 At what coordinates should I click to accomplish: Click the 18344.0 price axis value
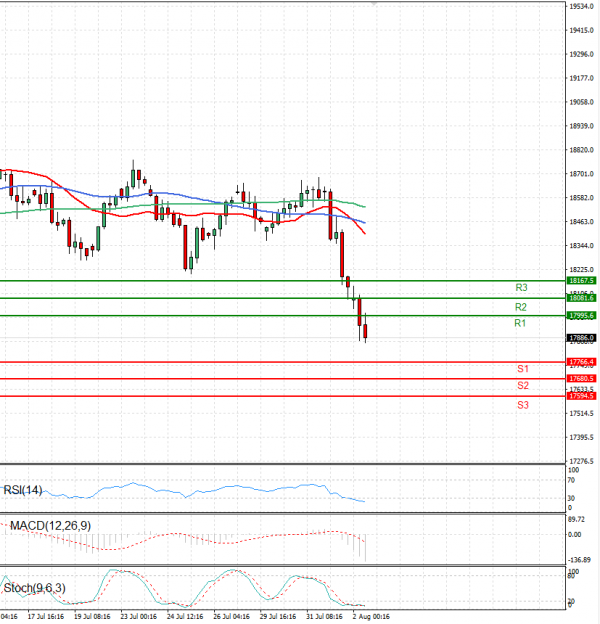[x=582, y=246]
